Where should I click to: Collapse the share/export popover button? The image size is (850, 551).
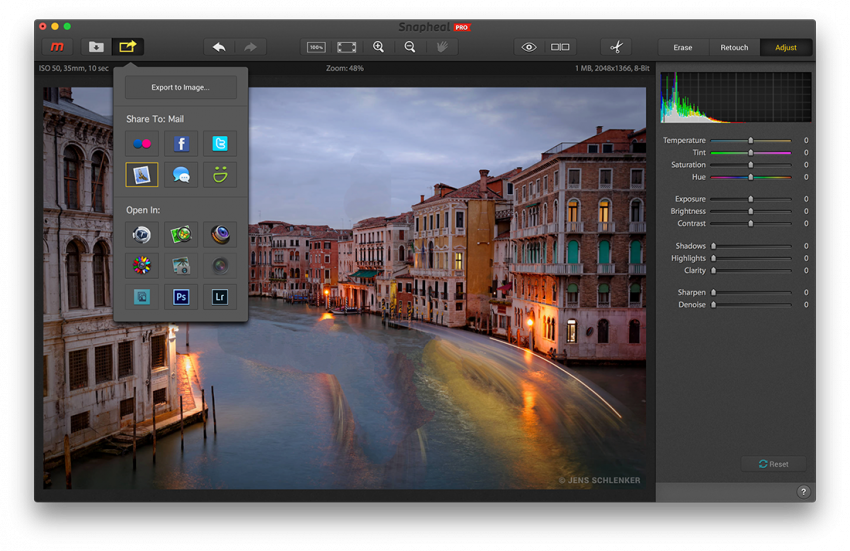tap(128, 47)
